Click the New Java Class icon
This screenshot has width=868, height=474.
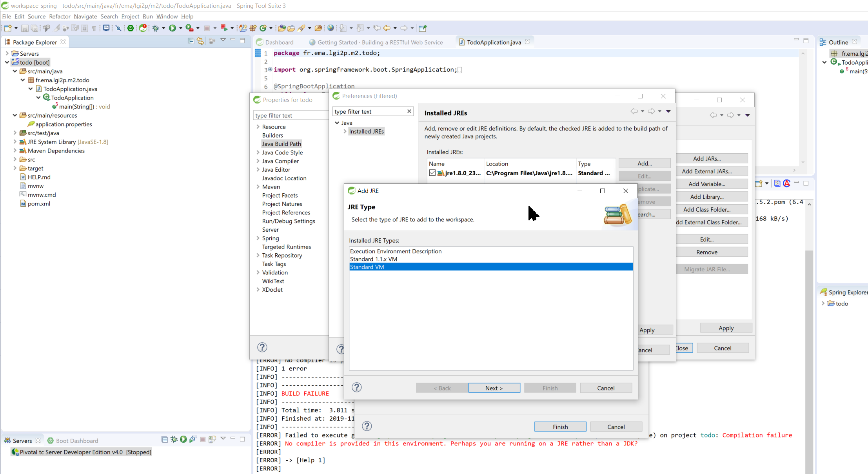coord(263,28)
